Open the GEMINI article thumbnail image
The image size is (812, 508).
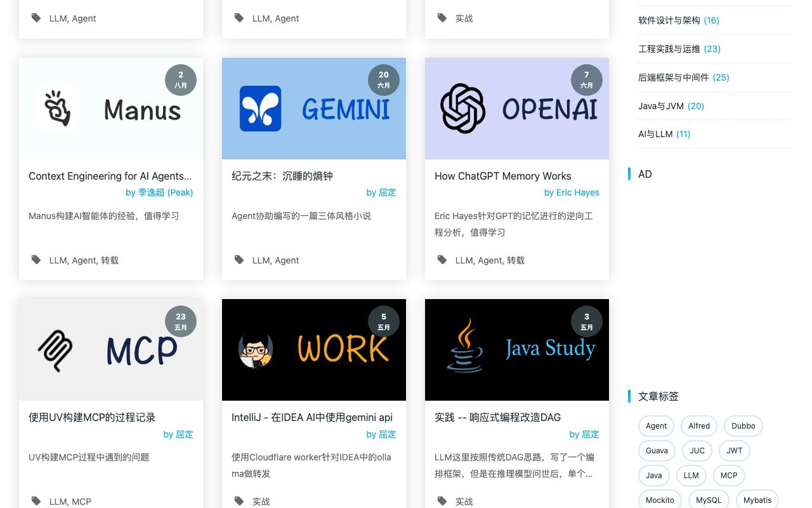(314, 109)
